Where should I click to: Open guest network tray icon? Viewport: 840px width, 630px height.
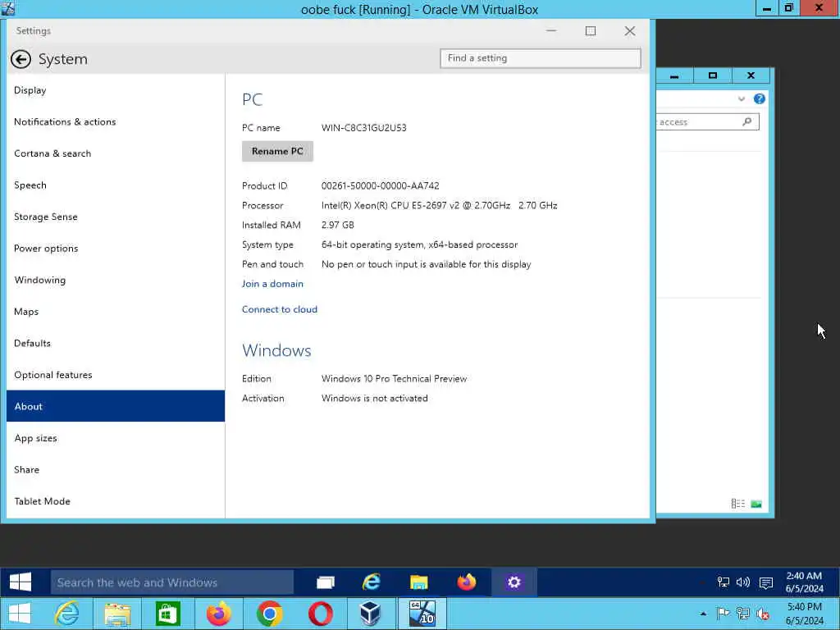click(724, 582)
